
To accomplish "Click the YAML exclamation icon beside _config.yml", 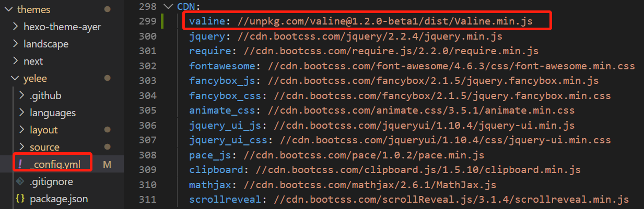I will 20,164.
